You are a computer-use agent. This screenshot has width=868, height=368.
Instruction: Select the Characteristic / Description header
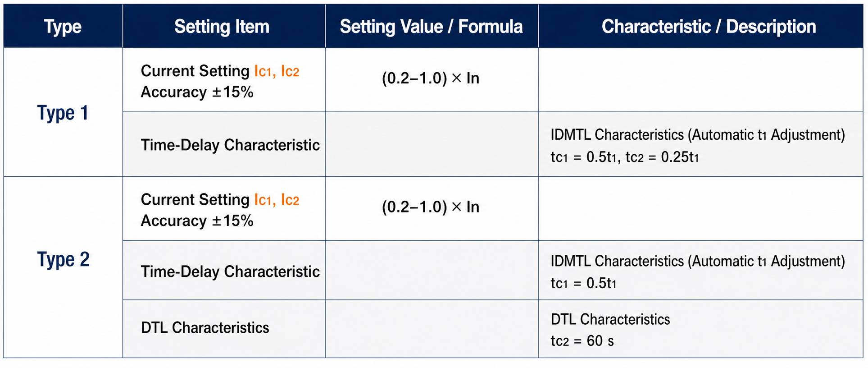click(x=709, y=27)
